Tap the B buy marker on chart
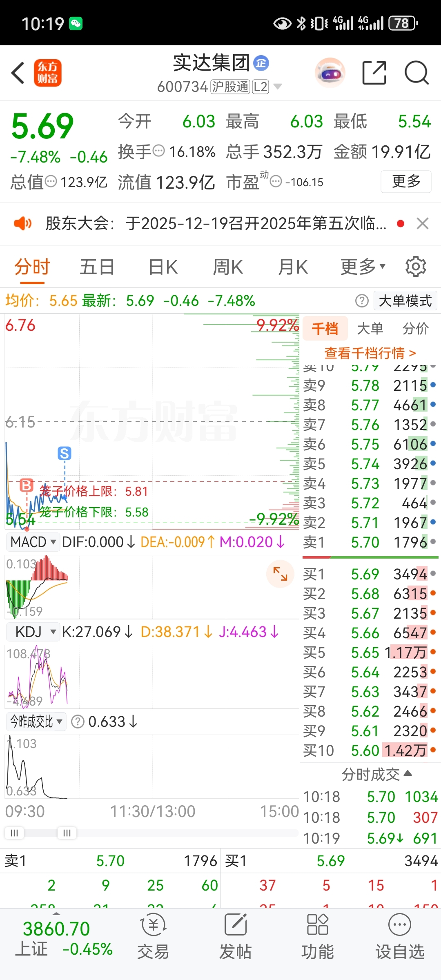Viewport: 441px width, 980px height. point(27,486)
